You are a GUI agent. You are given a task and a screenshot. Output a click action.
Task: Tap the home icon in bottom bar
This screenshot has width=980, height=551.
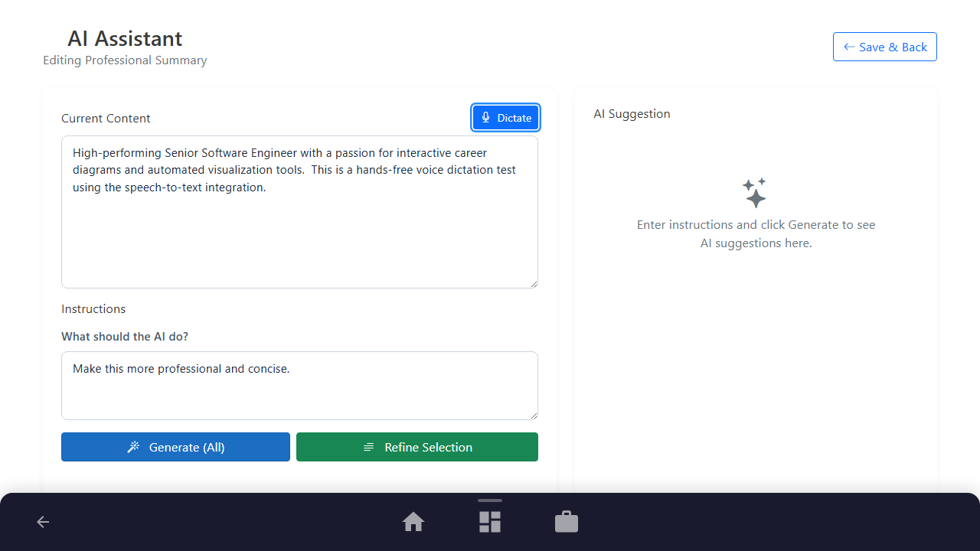coord(413,522)
